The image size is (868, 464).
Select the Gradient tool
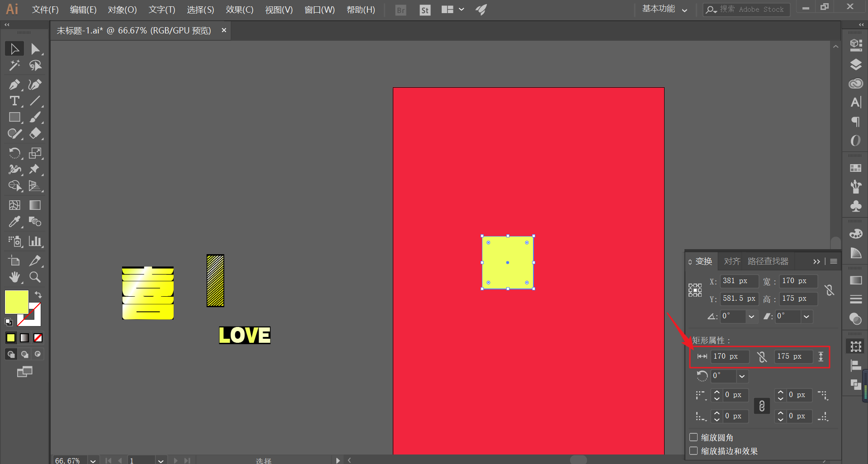(x=35, y=205)
